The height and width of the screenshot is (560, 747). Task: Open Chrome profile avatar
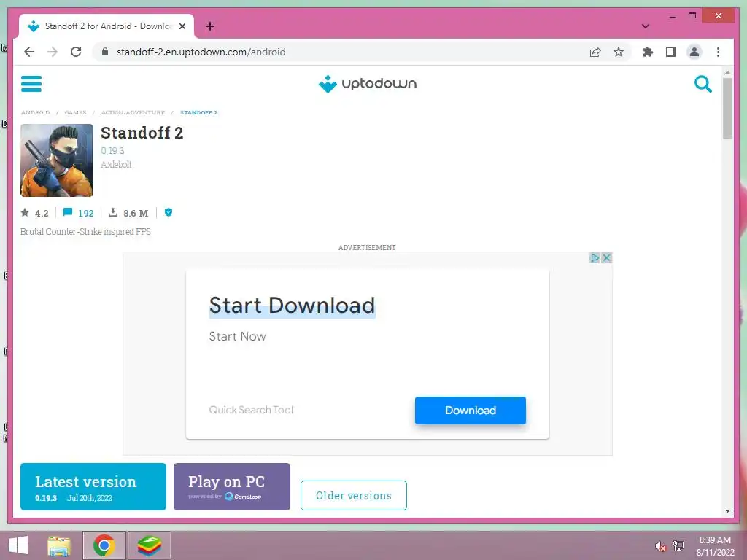coord(694,52)
